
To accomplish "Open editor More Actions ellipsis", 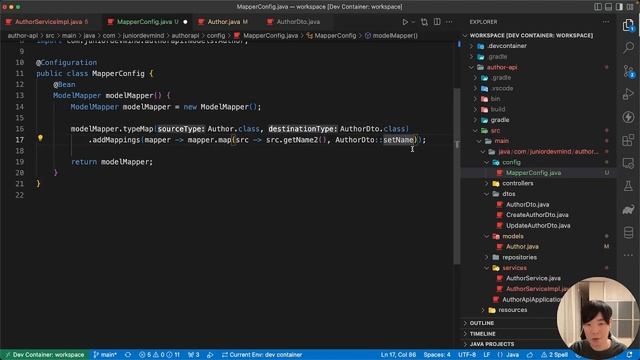I will click(x=449, y=22).
